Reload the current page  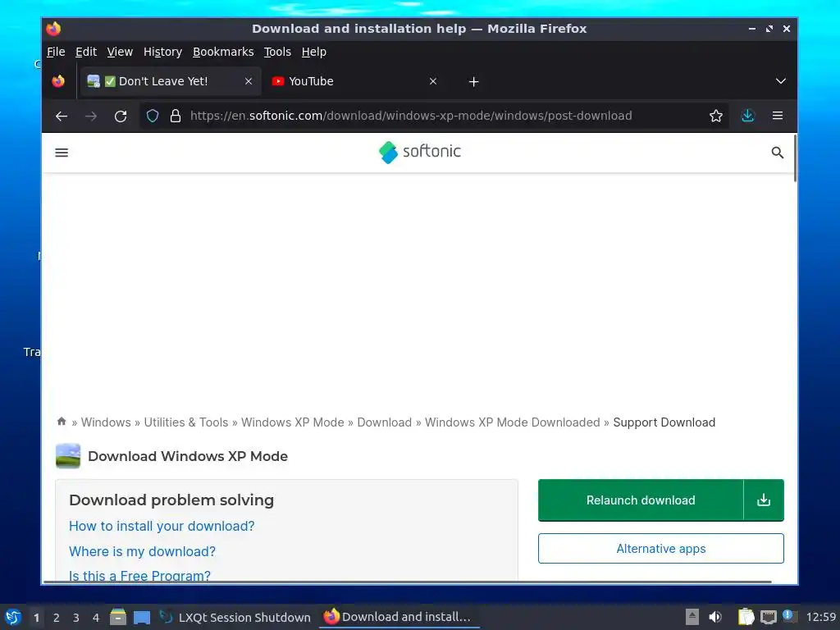tap(121, 116)
